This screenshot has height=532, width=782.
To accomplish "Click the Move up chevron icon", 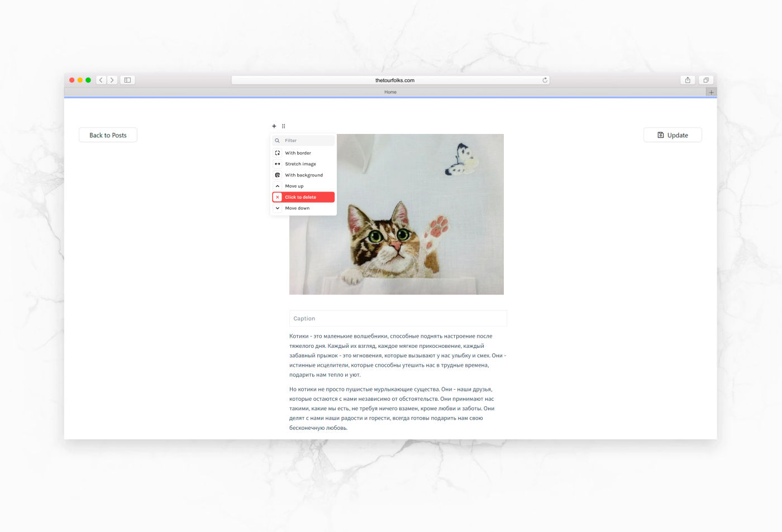I will 278,186.
